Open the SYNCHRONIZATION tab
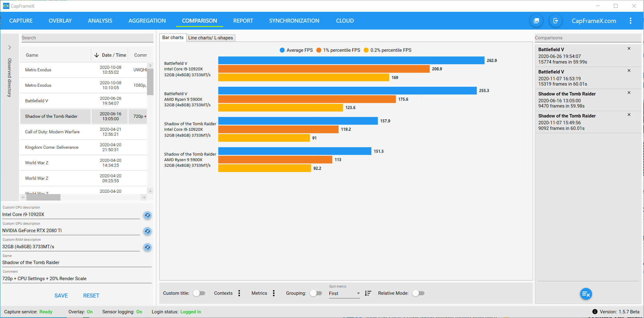This screenshot has height=318, width=644. tap(294, 21)
